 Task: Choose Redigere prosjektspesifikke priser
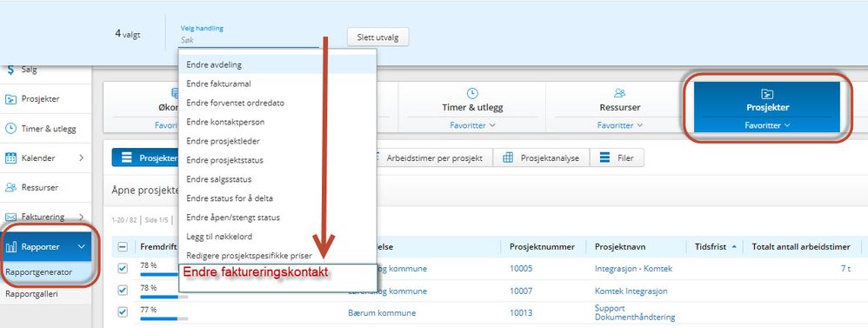pyautogui.click(x=277, y=256)
